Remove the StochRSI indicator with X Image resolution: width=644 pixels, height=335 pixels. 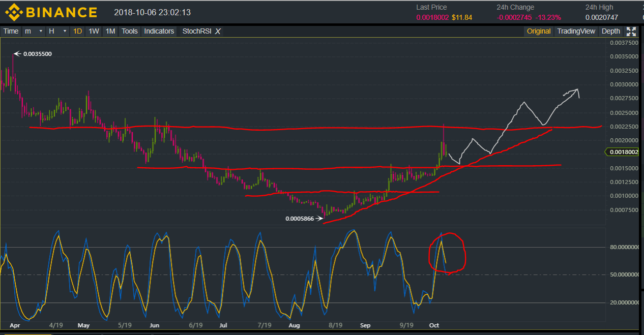218,31
